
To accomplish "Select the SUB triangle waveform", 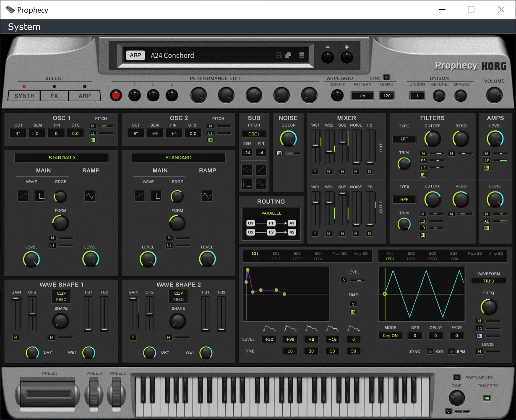I will tap(261, 184).
